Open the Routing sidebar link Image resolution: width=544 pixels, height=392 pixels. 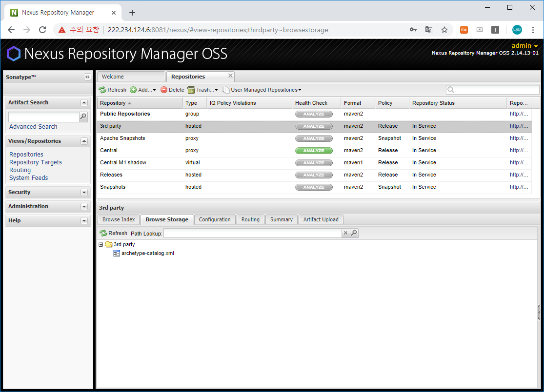(20, 170)
